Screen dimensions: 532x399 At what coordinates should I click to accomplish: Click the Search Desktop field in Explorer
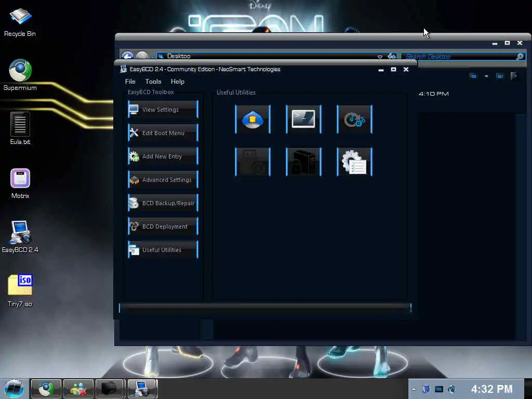click(x=459, y=56)
